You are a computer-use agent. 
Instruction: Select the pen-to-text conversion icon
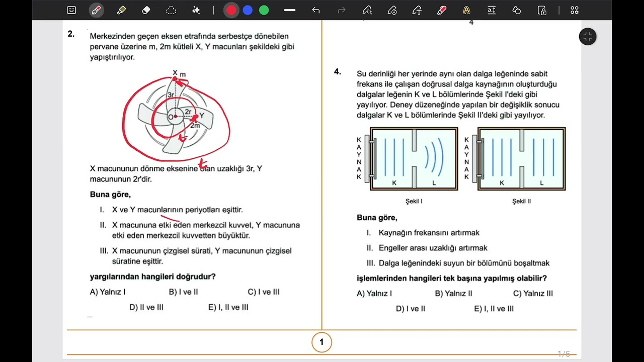tap(417, 10)
